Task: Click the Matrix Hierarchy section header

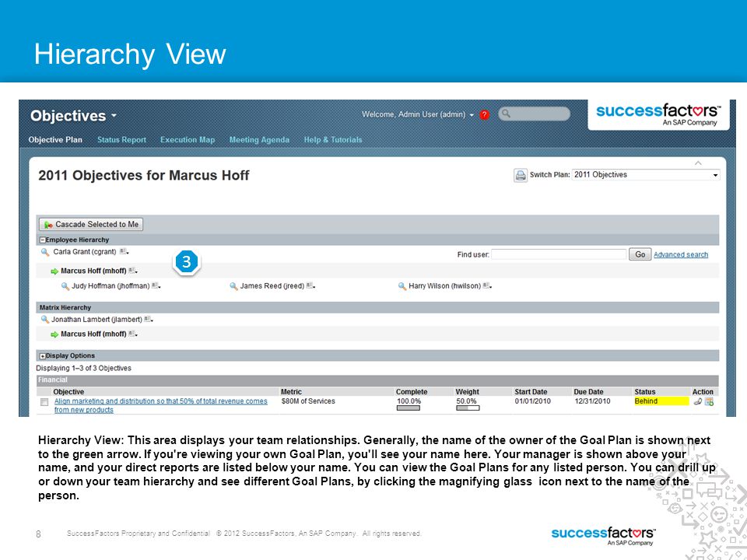Action: pyautogui.click(x=377, y=308)
